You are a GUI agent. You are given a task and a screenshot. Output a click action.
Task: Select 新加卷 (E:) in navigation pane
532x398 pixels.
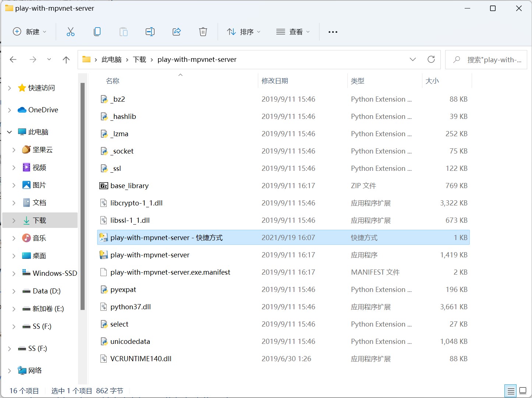[x=48, y=309]
